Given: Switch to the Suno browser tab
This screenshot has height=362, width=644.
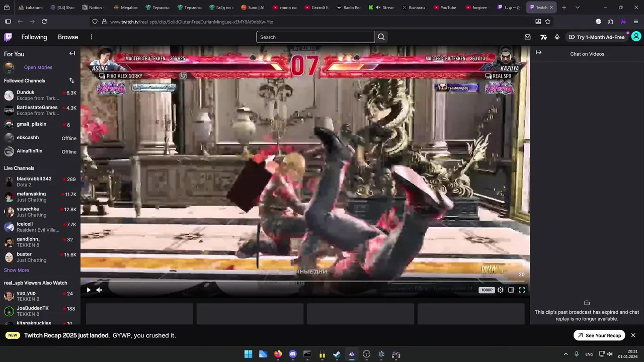Looking at the screenshot, I should click(253, 8).
